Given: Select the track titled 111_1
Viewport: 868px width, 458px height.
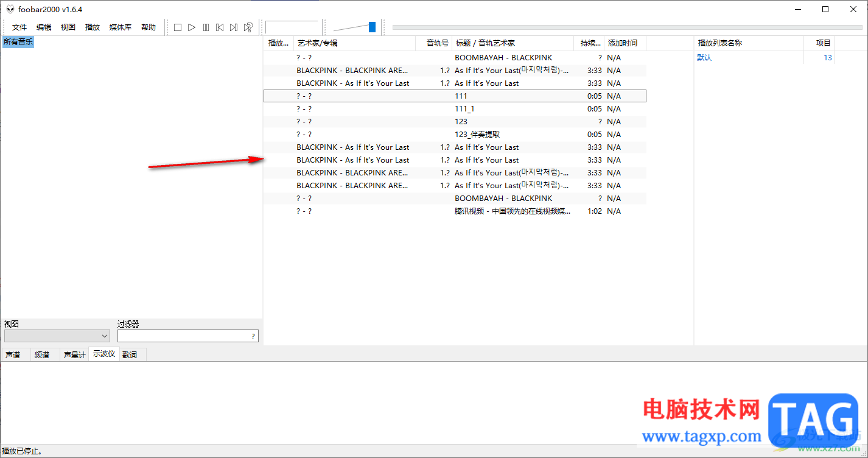Looking at the screenshot, I should 464,109.
